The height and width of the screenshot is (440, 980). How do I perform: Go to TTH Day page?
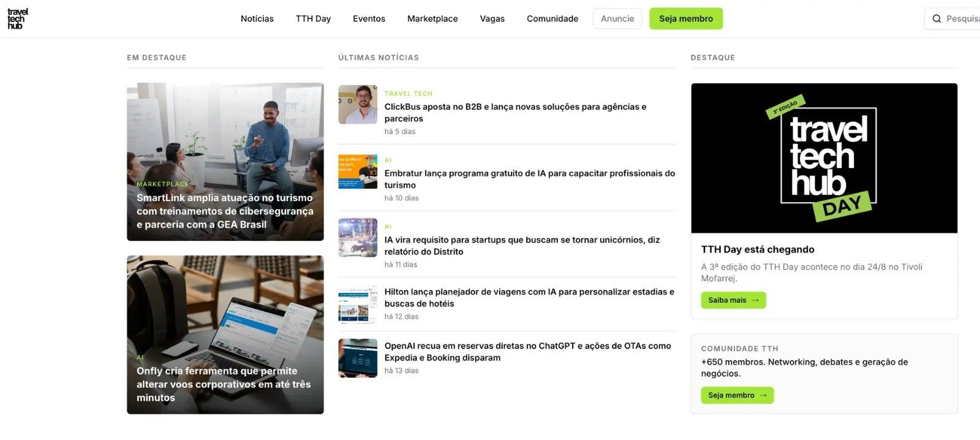(x=313, y=19)
